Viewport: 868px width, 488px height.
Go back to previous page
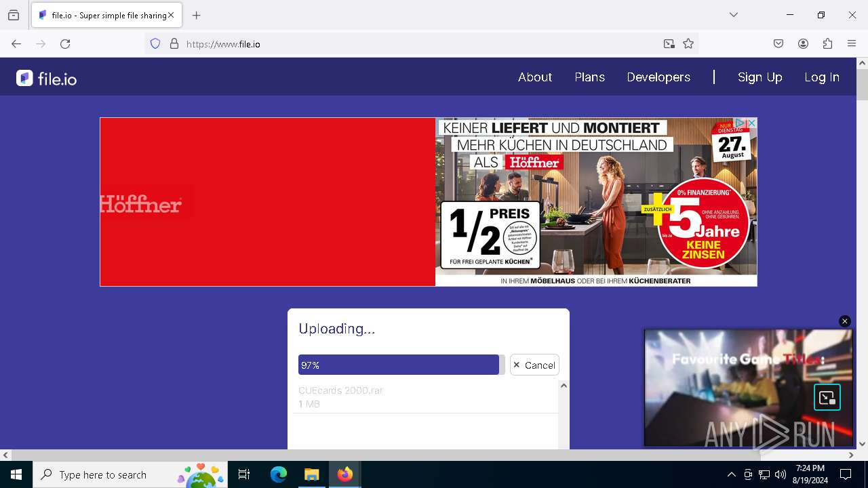16,43
